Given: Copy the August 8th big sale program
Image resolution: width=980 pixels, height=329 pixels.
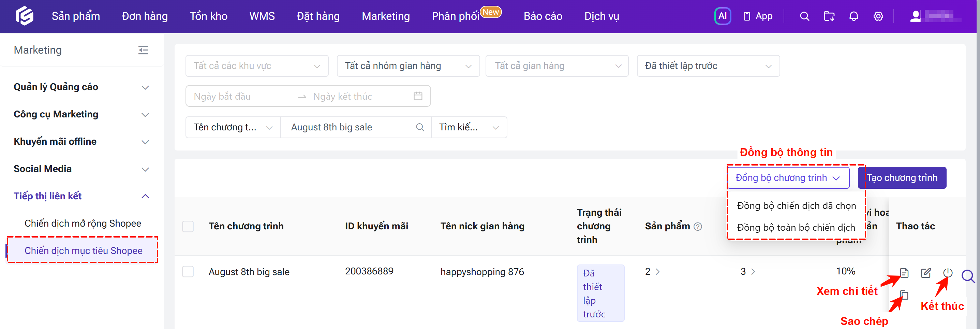Looking at the screenshot, I should coord(904,295).
